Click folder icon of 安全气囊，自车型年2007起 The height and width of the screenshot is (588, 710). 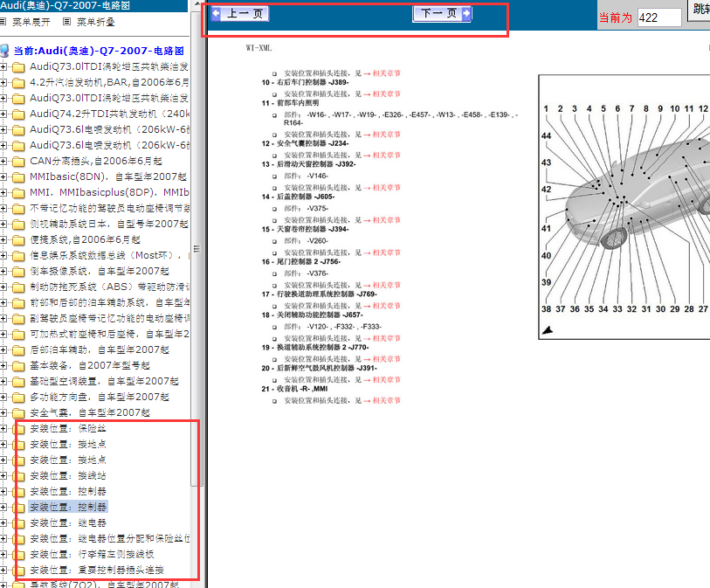click(x=18, y=413)
